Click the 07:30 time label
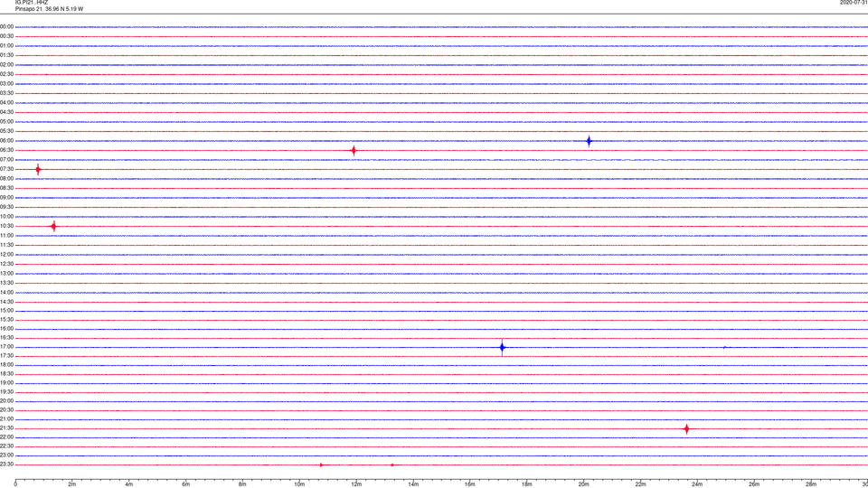Image resolution: width=868 pixels, height=488 pixels. click(x=6, y=169)
